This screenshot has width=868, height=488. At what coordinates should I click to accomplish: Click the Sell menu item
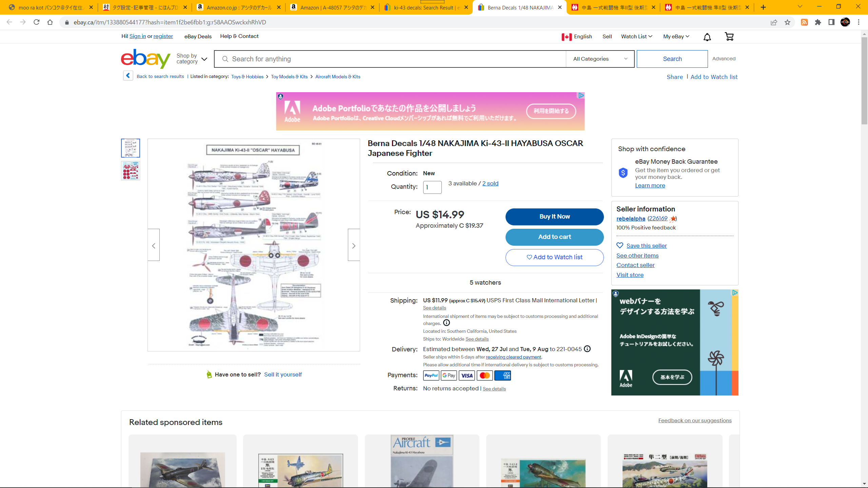click(607, 36)
